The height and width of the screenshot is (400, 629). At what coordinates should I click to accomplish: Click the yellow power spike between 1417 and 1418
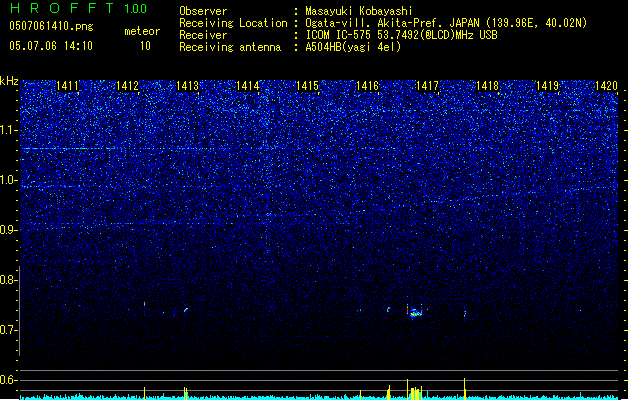pos(465,388)
